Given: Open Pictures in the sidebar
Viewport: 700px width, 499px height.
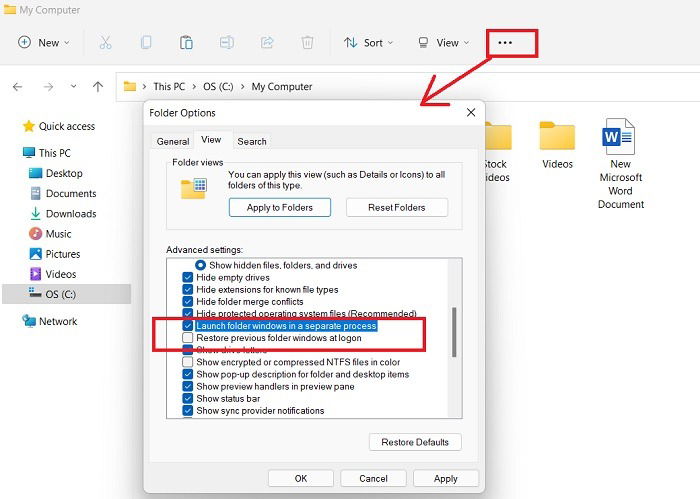Looking at the screenshot, I should coord(55,254).
